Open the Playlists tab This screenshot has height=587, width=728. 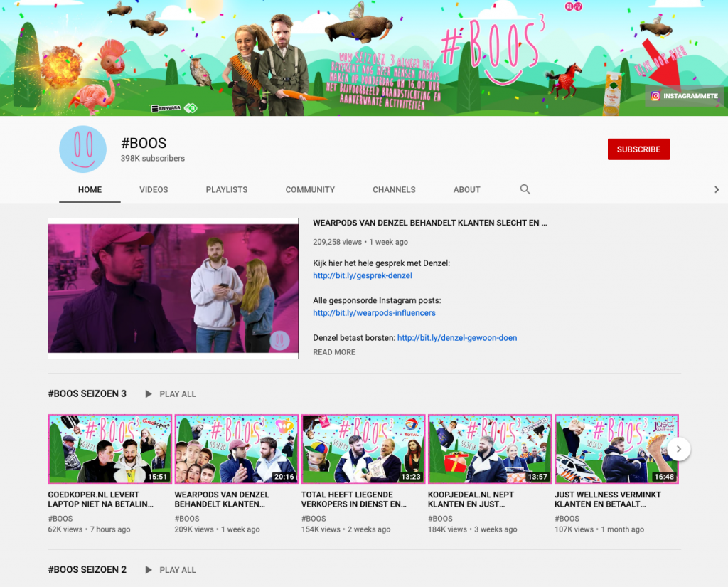[227, 190]
